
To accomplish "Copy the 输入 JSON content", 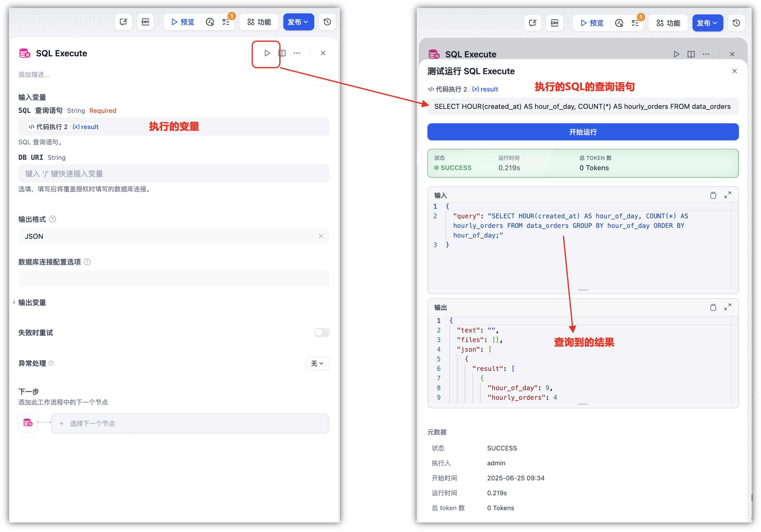I will click(x=713, y=195).
